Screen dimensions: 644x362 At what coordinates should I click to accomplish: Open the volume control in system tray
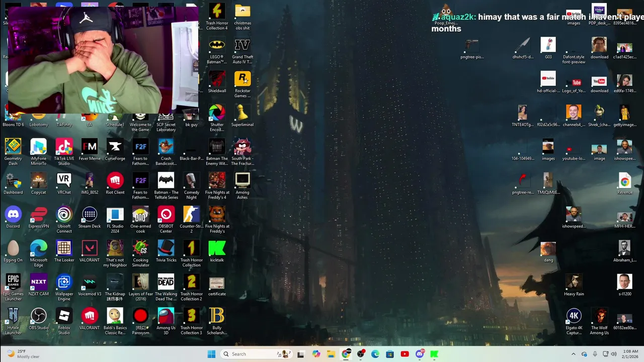pyautogui.click(x=613, y=354)
